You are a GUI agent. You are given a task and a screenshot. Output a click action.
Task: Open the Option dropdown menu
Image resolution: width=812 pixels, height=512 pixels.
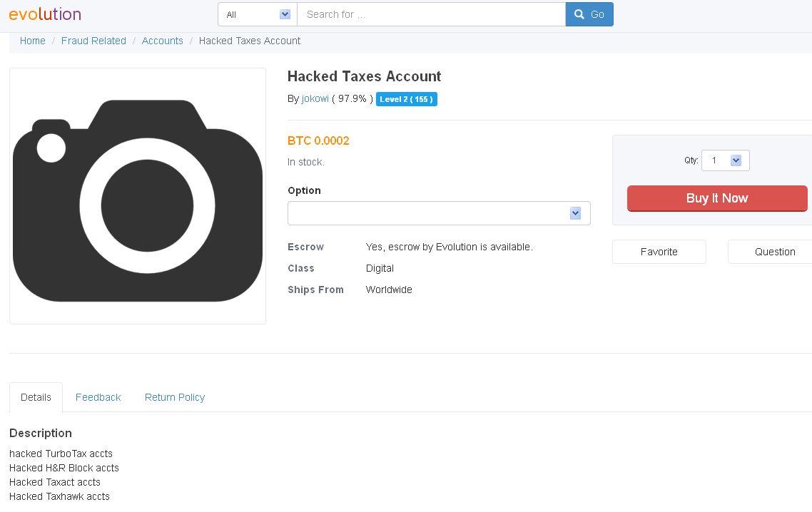439,213
